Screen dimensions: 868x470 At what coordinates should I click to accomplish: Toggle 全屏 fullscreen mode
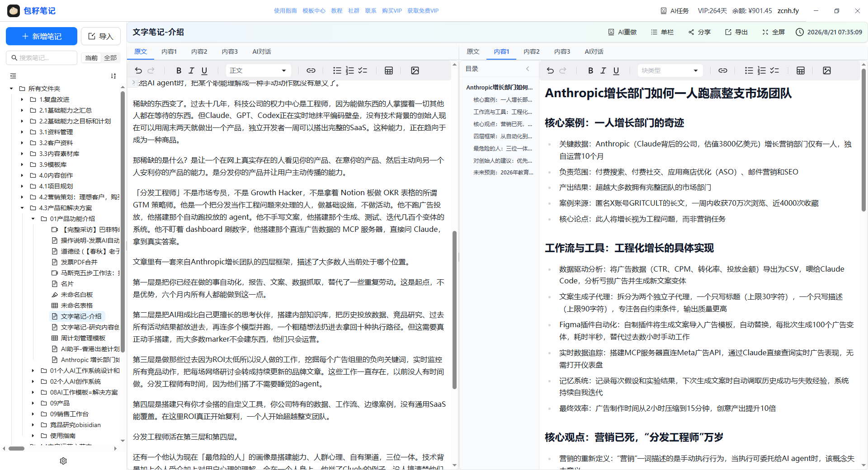(774, 32)
